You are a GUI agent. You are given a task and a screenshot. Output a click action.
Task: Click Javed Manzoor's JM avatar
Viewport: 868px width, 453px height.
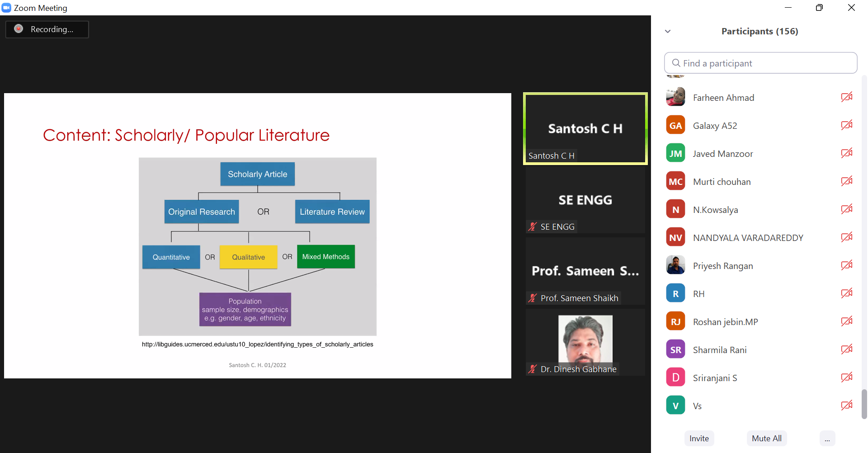(x=675, y=153)
